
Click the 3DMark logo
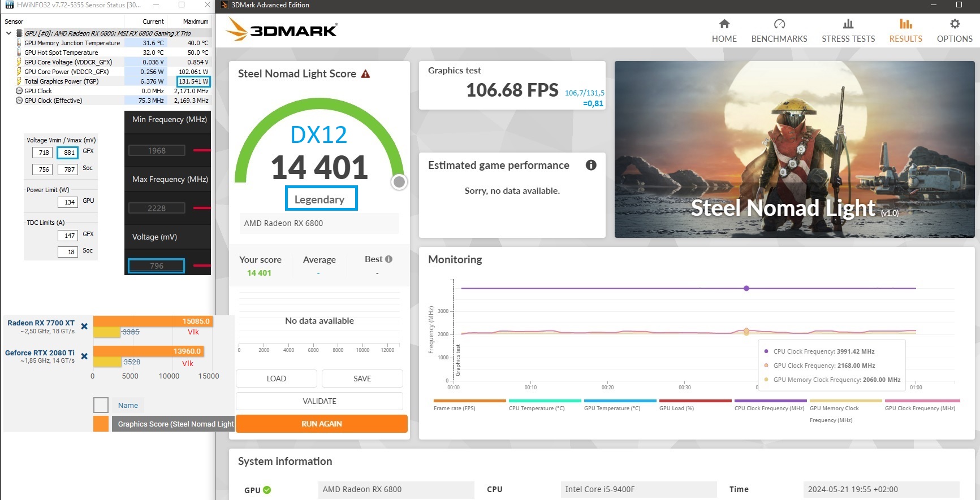pyautogui.click(x=282, y=30)
